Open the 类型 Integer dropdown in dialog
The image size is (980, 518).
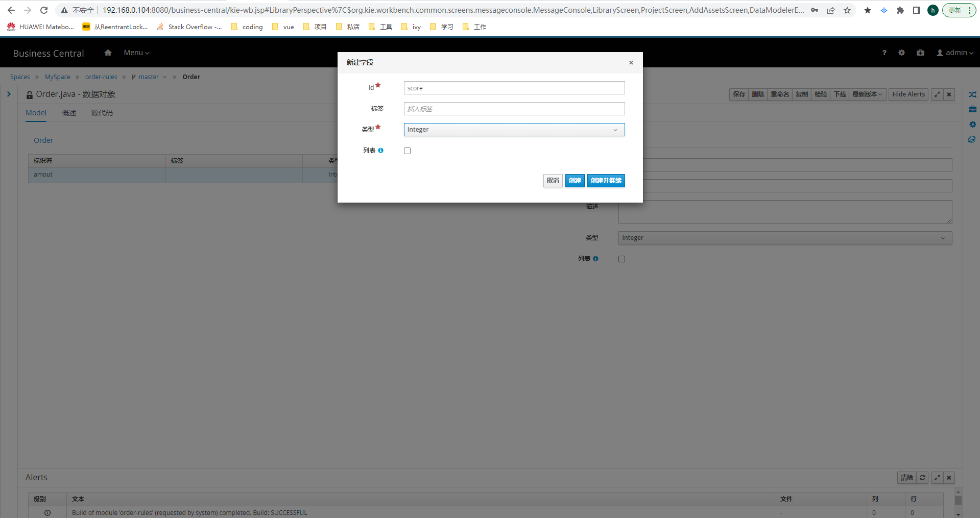(514, 130)
